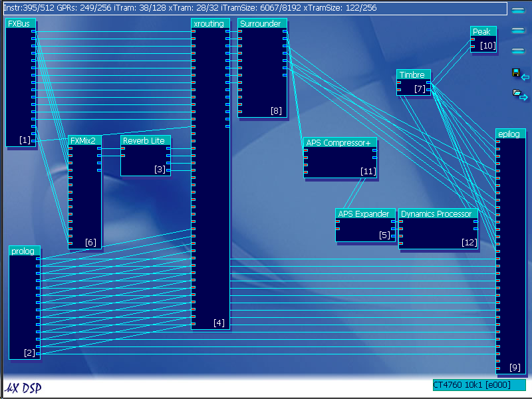The width and height of the screenshot is (532, 399).
Task: Click the CT4760 10k1 [e000] device selector
Action: click(x=479, y=385)
